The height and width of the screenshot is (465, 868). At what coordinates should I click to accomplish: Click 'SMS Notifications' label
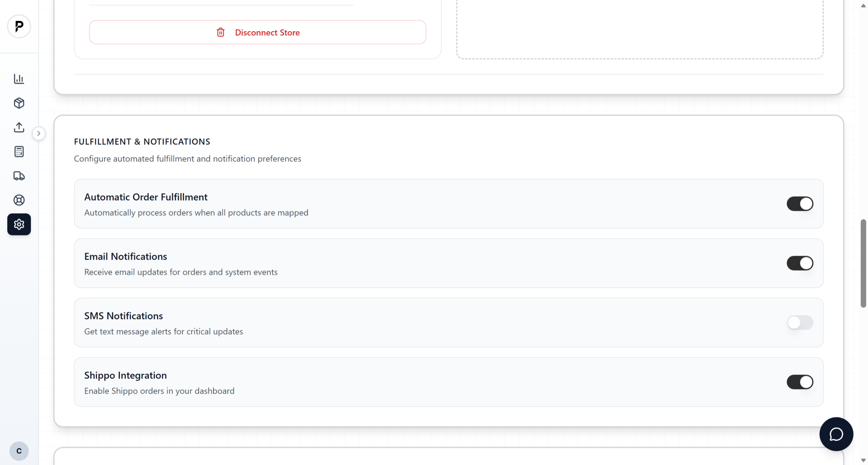coord(123,316)
